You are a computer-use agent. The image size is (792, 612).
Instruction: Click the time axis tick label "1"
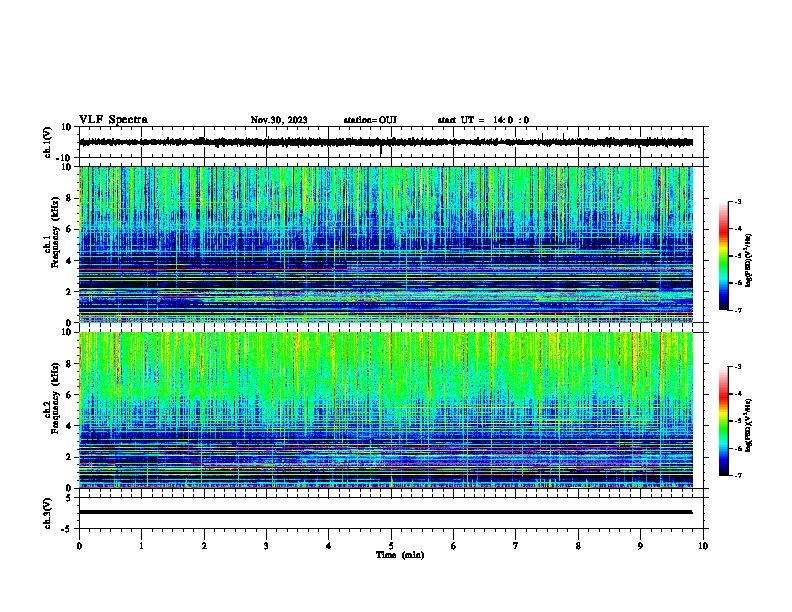click(x=141, y=546)
